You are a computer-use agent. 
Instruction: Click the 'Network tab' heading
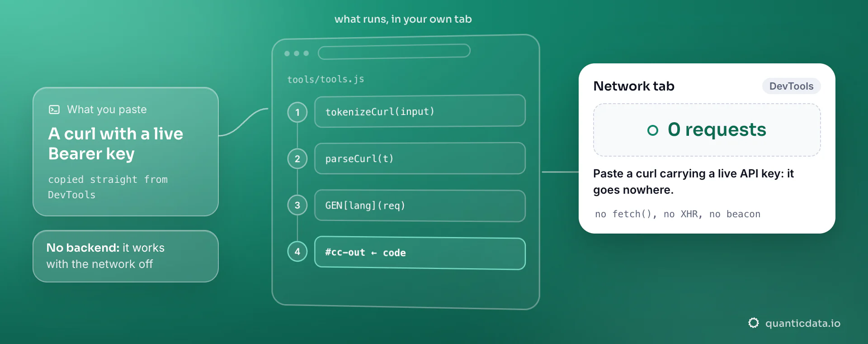tap(634, 86)
